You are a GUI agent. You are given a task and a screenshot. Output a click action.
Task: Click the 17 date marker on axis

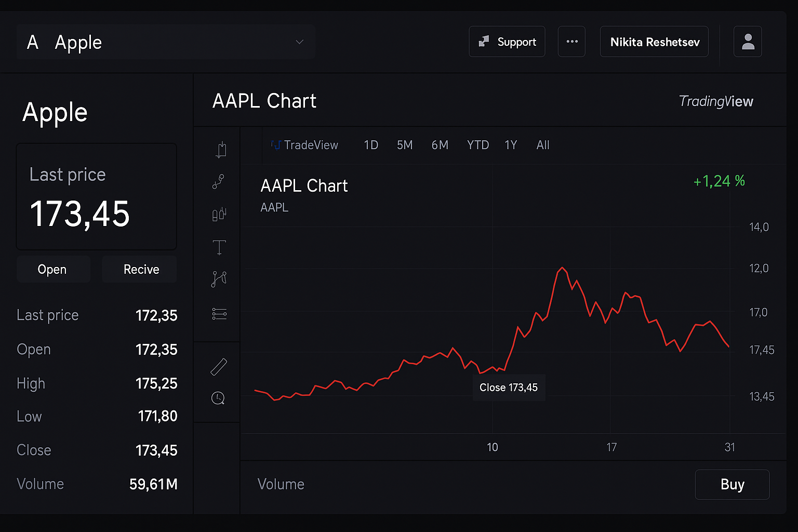[611, 447]
